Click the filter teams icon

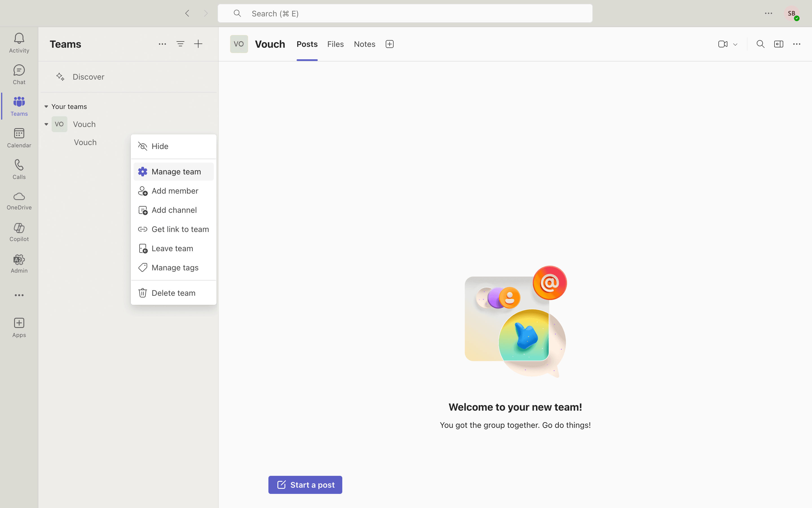(180, 44)
